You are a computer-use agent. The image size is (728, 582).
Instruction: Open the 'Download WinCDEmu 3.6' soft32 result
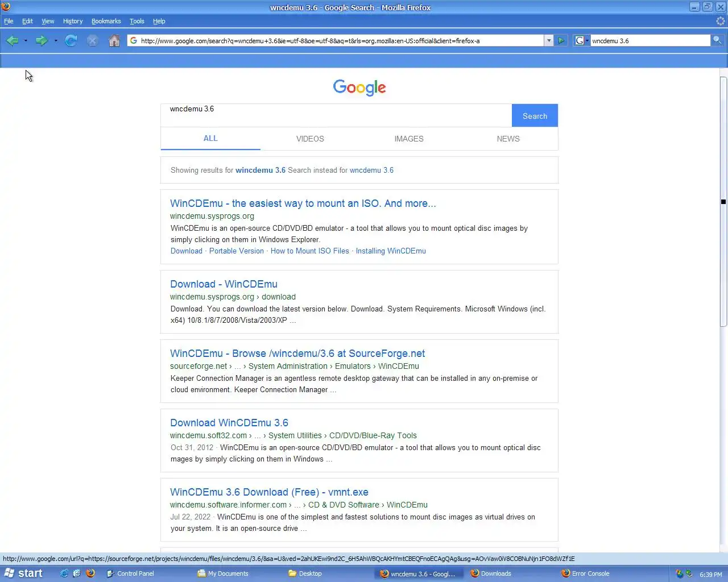tap(229, 423)
